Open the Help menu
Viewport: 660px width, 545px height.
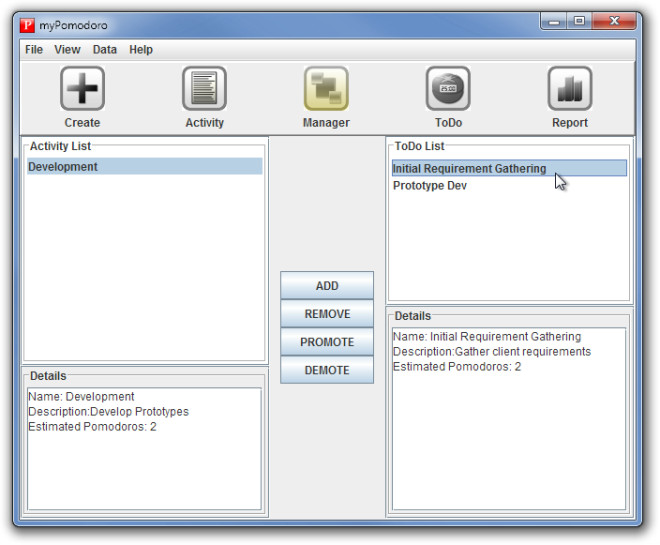click(141, 50)
